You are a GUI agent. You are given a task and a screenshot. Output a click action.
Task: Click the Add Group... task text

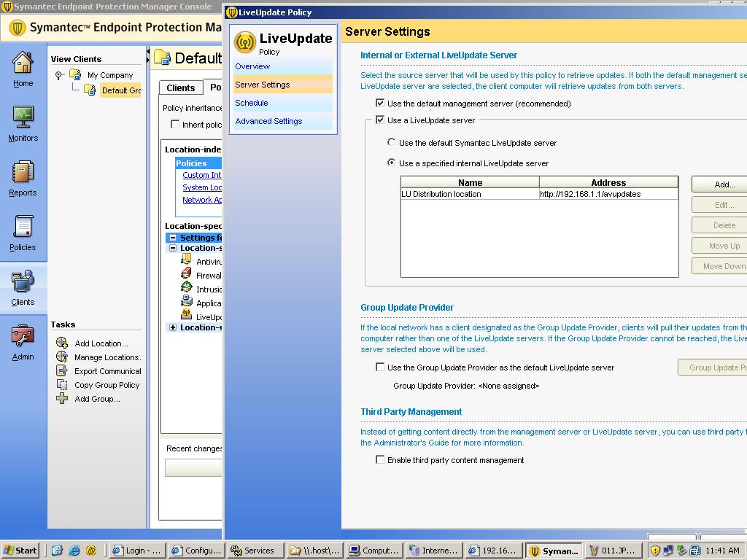coord(97,399)
